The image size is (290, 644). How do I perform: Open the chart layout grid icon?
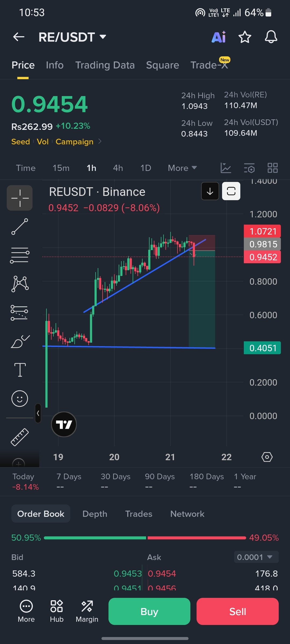click(273, 168)
